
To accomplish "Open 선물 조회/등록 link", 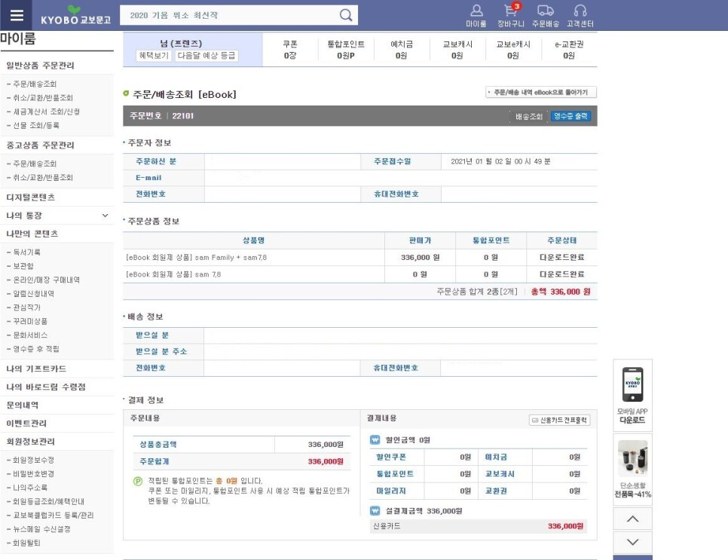I will tap(35, 125).
